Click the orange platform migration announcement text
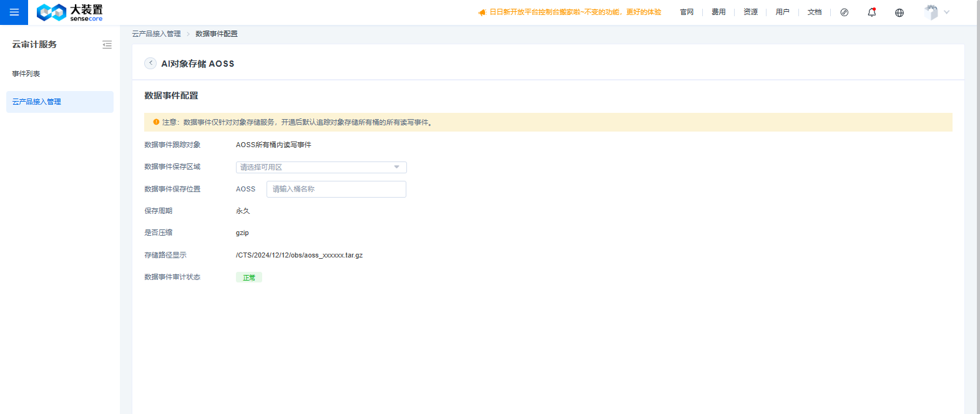The image size is (980, 414). 575,12
